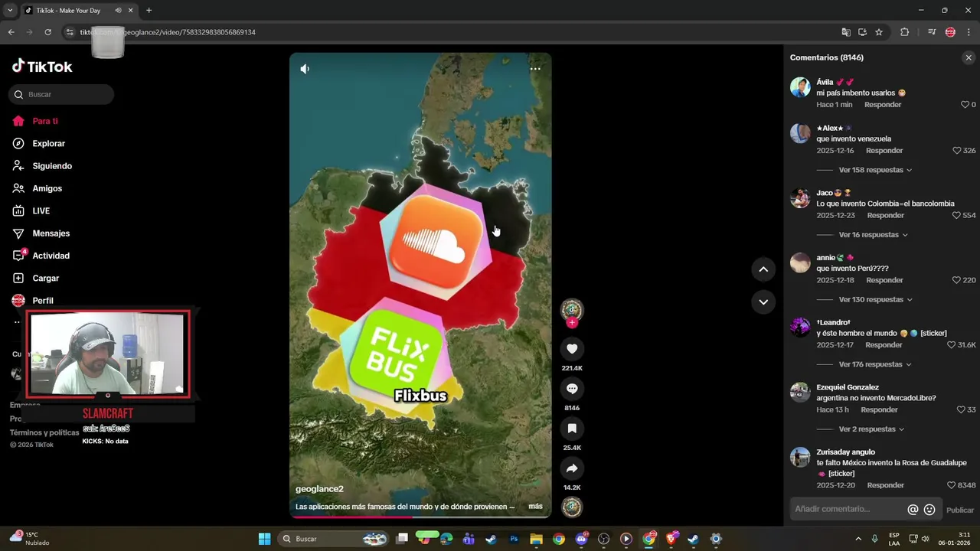Open Chrome extensions puzzle icon
This screenshot has width=980, height=551.
(905, 32)
